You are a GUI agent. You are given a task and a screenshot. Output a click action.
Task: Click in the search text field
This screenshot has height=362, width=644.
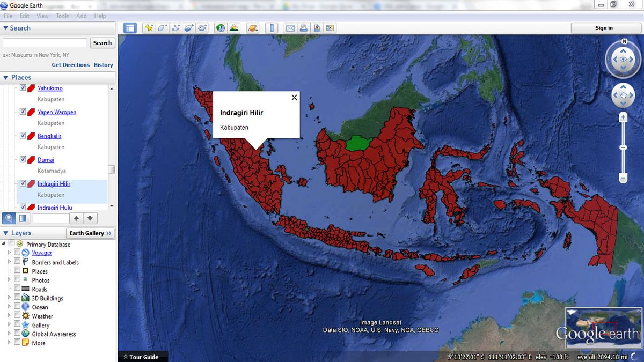pos(45,43)
